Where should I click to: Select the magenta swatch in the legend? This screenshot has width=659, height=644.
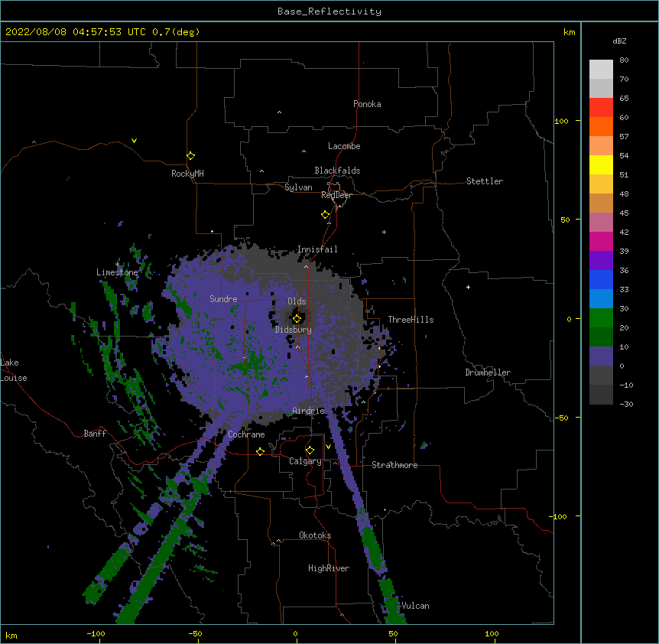601,241
